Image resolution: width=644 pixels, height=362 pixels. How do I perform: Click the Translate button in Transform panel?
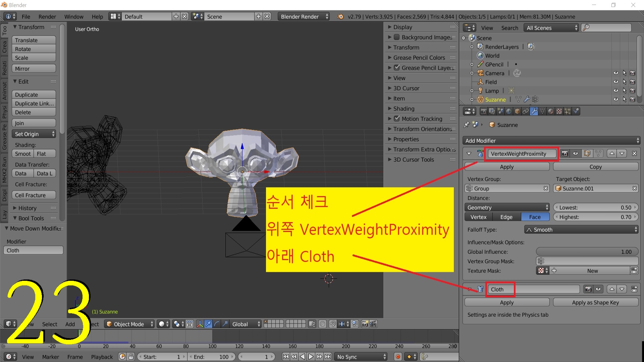(34, 40)
